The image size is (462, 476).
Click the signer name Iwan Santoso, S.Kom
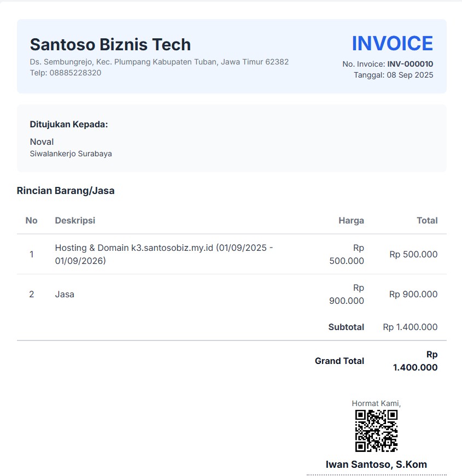point(376,465)
